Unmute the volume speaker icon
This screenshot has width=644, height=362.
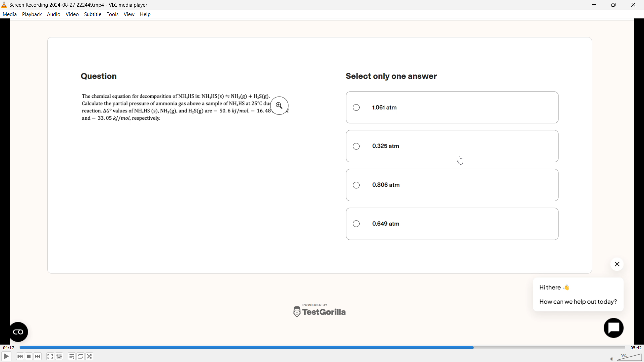click(612, 359)
